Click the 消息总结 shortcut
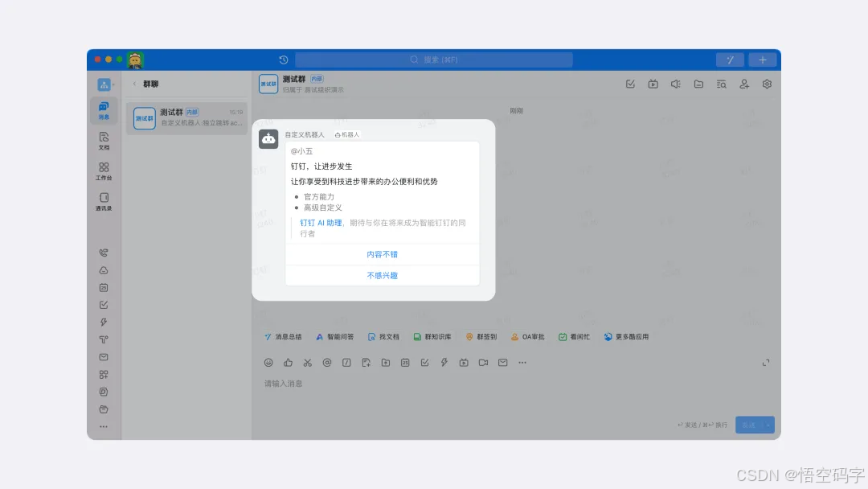The height and width of the screenshot is (489, 868). [283, 337]
